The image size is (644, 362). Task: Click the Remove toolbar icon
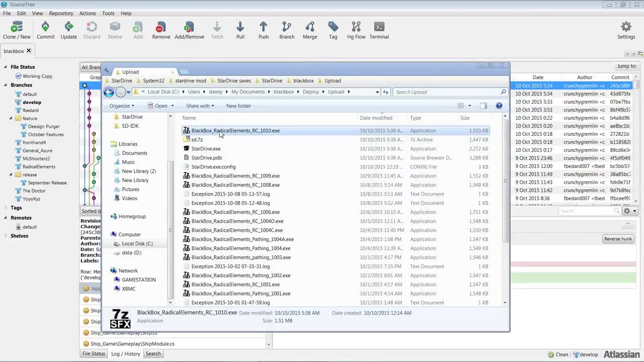(161, 30)
